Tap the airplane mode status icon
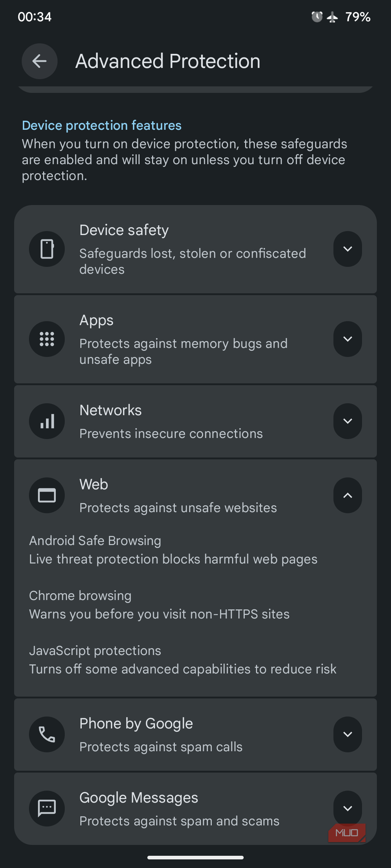The width and height of the screenshot is (391, 868). coord(332,17)
